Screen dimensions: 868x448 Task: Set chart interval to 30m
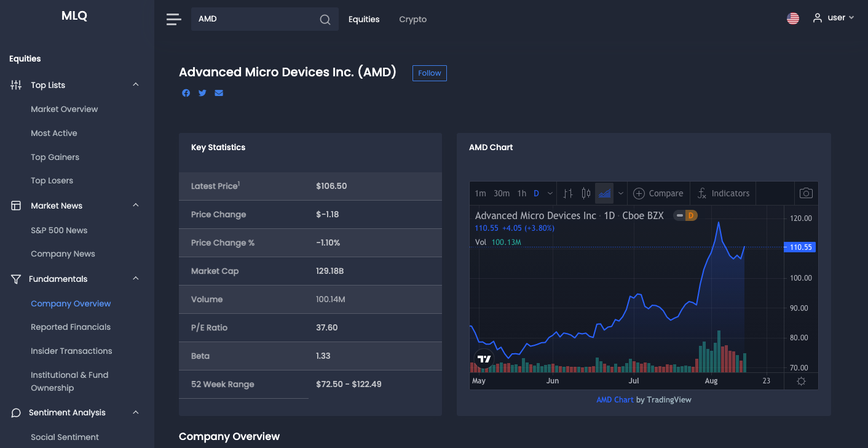pyautogui.click(x=502, y=193)
